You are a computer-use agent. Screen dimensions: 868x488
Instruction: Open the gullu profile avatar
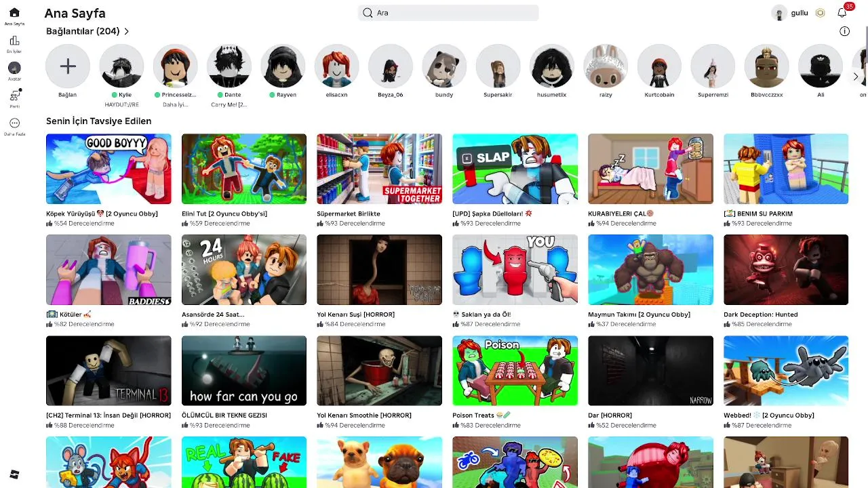(779, 13)
